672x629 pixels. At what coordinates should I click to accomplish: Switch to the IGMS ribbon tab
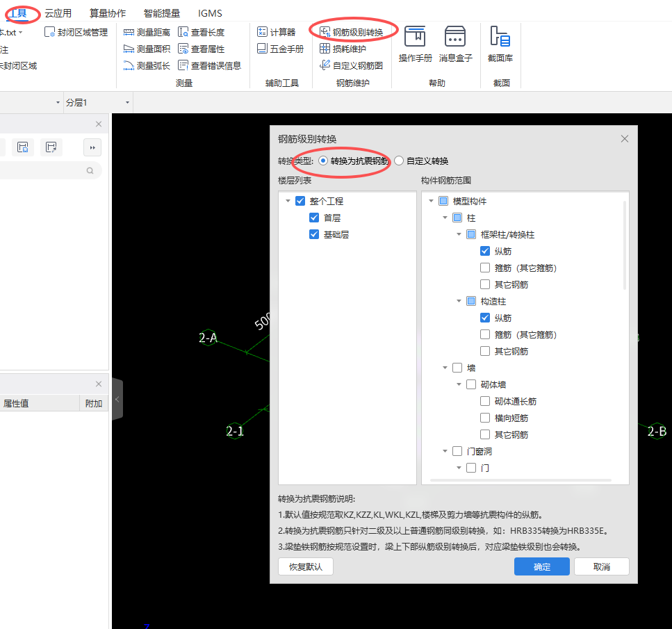point(210,13)
